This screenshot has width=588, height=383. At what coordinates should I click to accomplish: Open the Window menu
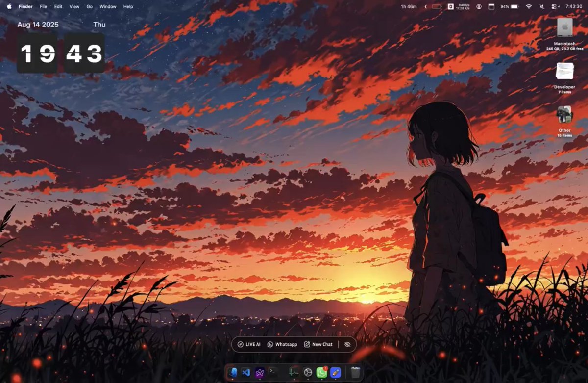click(x=108, y=7)
